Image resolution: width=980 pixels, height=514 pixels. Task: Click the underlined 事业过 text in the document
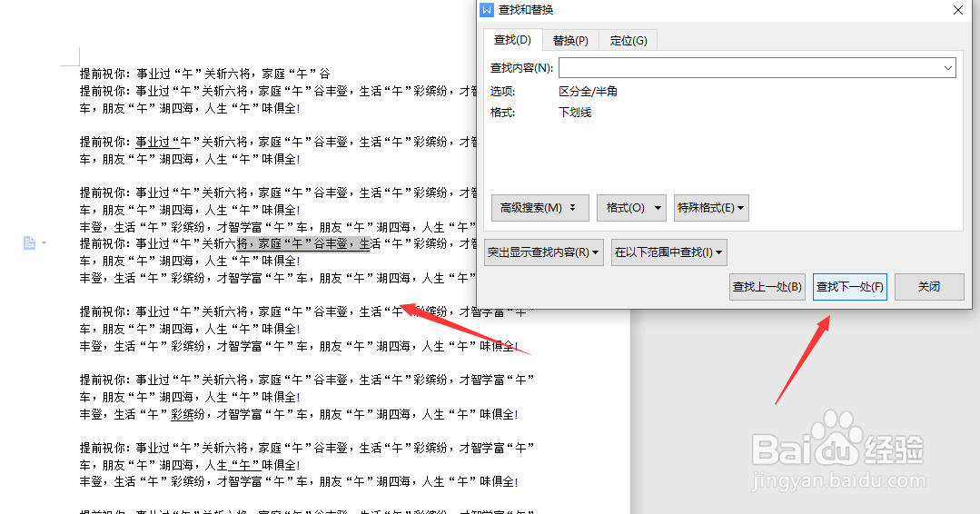(x=153, y=142)
